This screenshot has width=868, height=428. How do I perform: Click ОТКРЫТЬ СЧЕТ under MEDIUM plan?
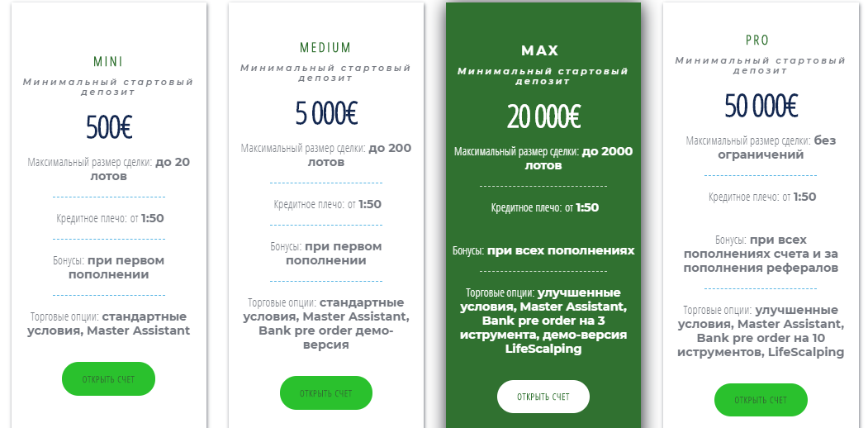coord(326,393)
